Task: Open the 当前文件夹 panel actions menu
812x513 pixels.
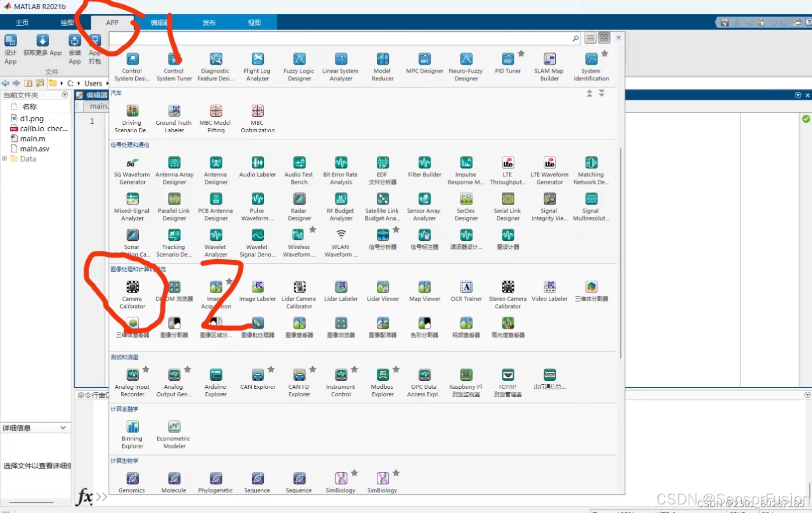Action: tap(65, 95)
